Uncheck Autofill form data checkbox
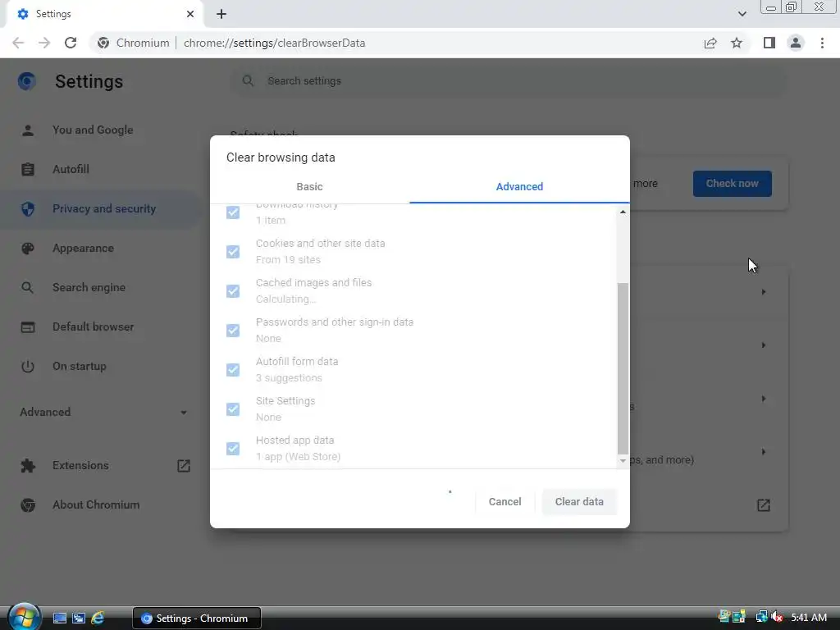This screenshot has height=630, width=840. point(233,370)
